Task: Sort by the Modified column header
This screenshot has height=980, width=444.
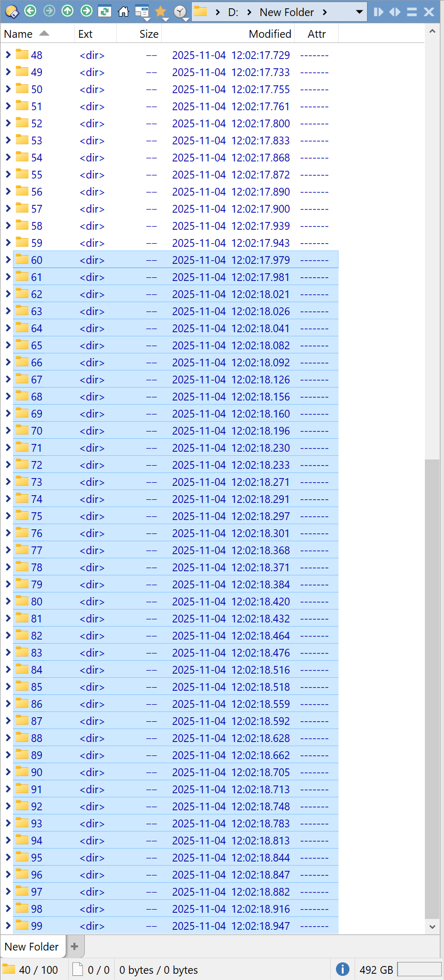Action: (270, 34)
